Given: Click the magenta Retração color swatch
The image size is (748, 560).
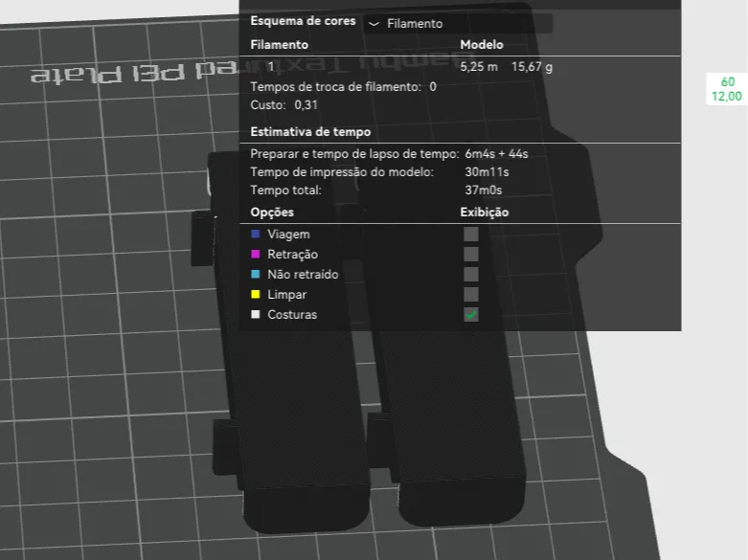Looking at the screenshot, I should click(255, 255).
